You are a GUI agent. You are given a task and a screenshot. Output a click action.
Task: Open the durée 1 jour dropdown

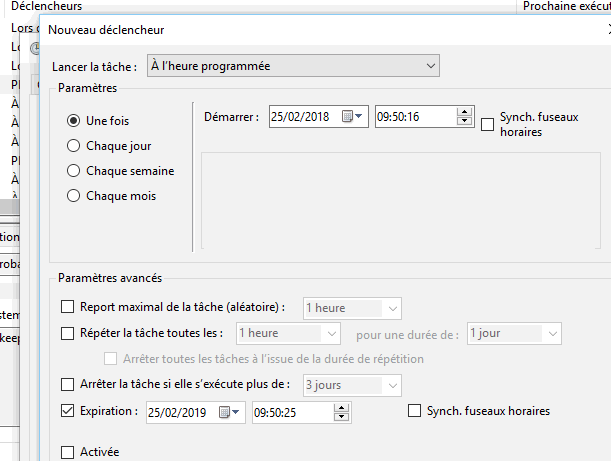tap(514, 333)
